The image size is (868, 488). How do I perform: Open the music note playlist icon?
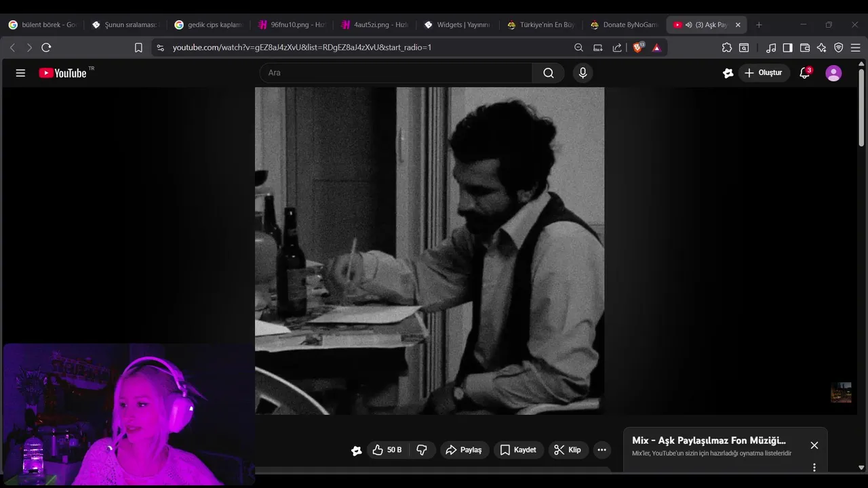[x=771, y=47]
